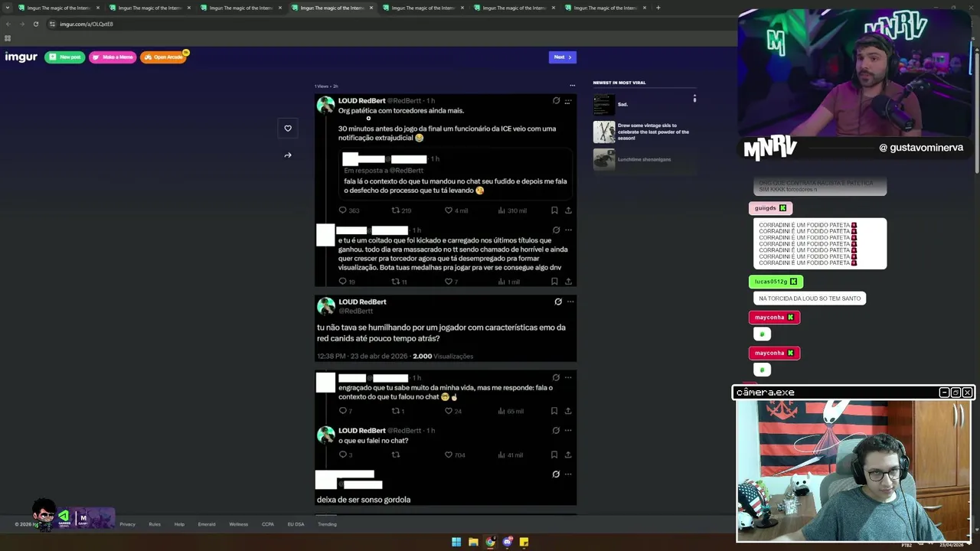Click the LOUD RedBert avatar on the top tweet

coord(326,106)
